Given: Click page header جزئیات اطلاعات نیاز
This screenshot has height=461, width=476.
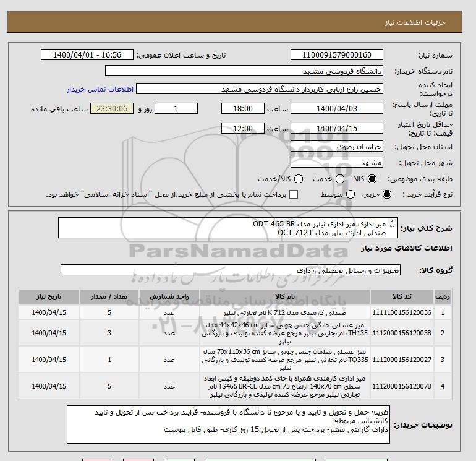Looking at the screenshot, I should click(x=415, y=22).
